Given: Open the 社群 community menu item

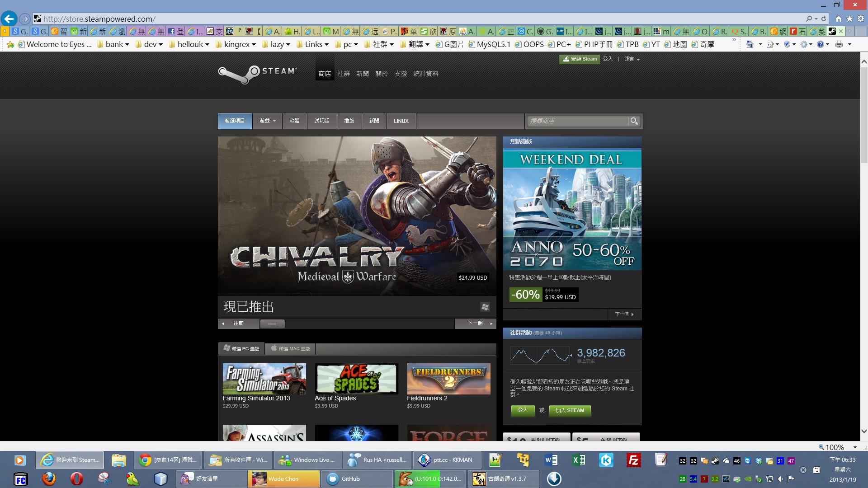Looking at the screenshot, I should coord(344,74).
